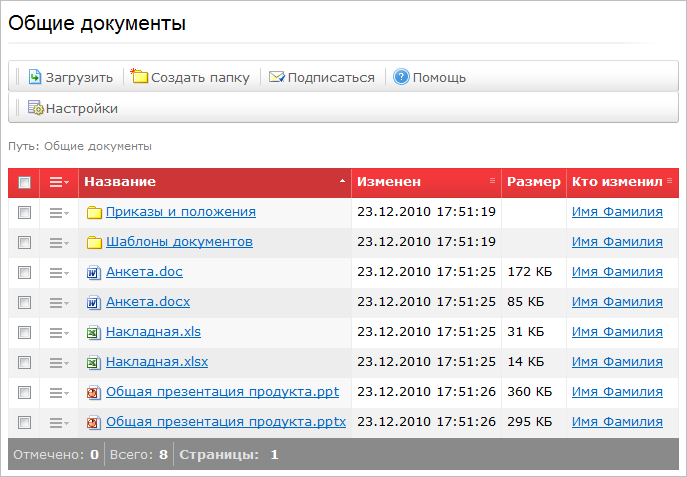Sort by the Название column header
The width and height of the screenshot is (687, 477).
pos(120,182)
